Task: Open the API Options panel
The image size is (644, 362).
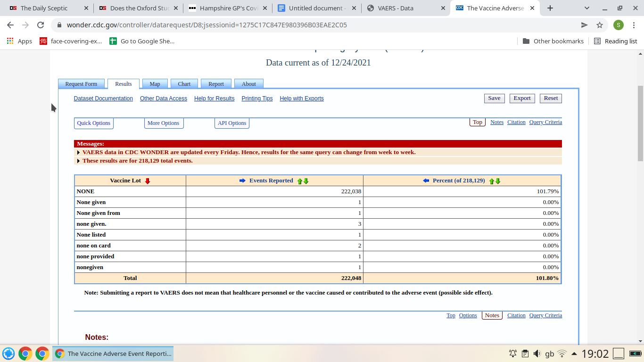Action: click(x=232, y=123)
